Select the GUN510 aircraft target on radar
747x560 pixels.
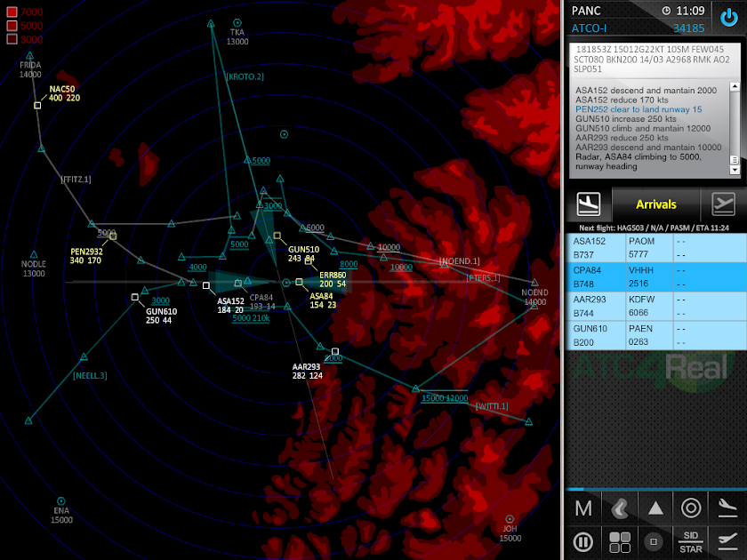[x=277, y=236]
